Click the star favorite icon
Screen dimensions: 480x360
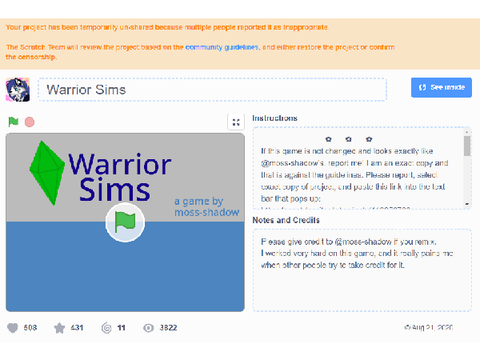click(60, 328)
